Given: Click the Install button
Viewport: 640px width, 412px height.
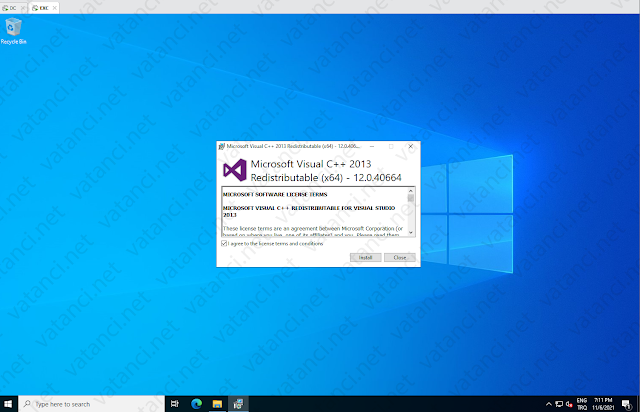Looking at the screenshot, I should pos(365,257).
